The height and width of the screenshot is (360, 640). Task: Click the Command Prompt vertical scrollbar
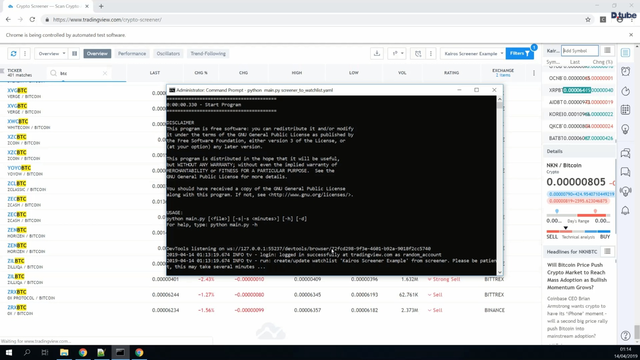500,185
